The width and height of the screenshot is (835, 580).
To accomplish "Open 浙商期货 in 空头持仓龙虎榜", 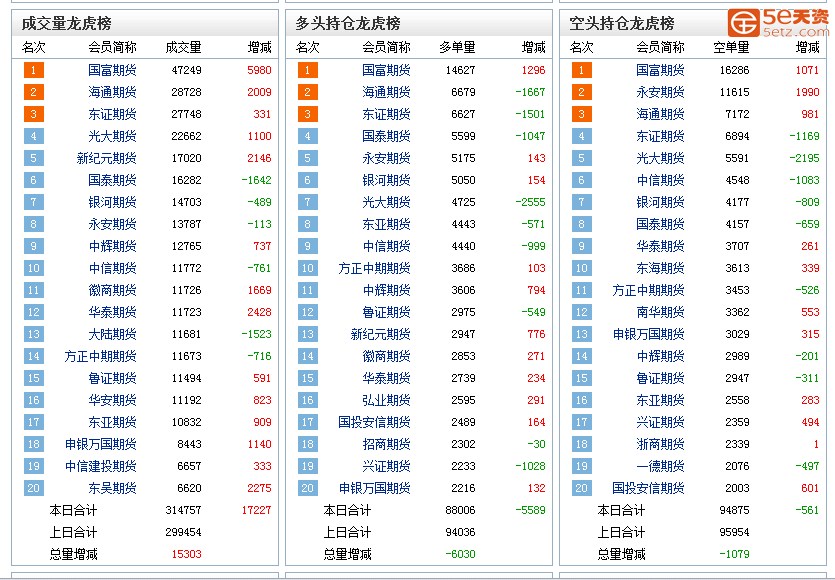I will point(660,444).
